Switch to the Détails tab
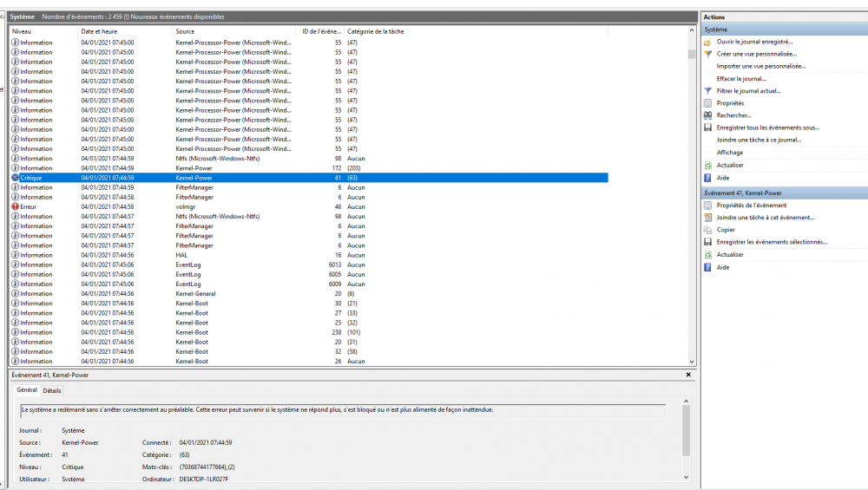868x490 pixels. coord(52,390)
